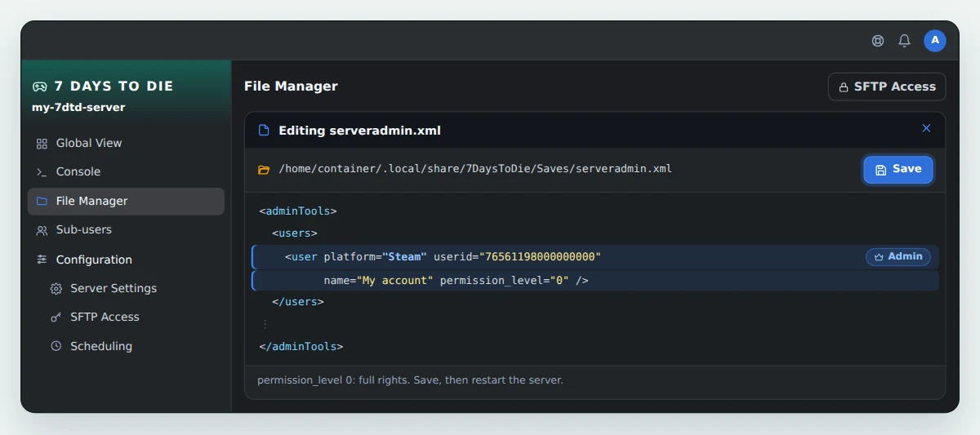This screenshot has height=435, width=980.
Task: Click the Scheduling clock icon
Action: click(x=56, y=346)
